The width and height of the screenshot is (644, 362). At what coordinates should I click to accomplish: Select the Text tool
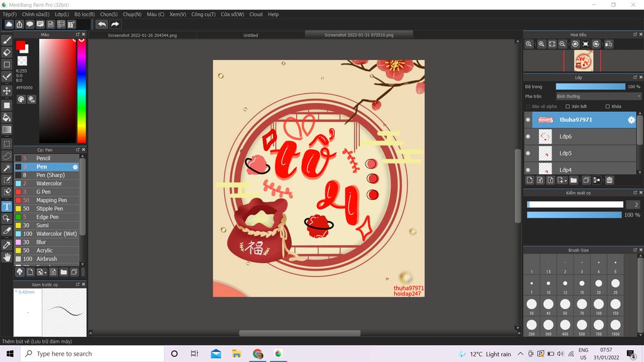coord(7,206)
